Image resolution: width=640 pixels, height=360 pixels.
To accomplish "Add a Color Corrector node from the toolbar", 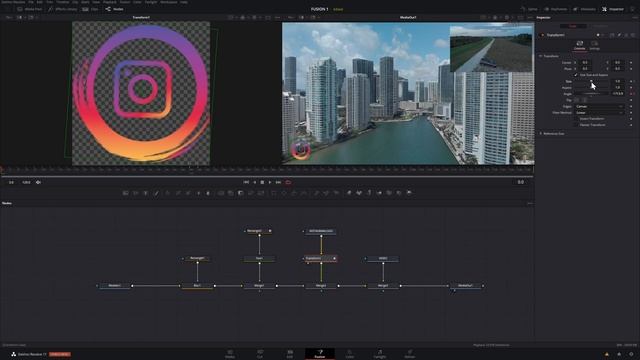I will 168,193.
